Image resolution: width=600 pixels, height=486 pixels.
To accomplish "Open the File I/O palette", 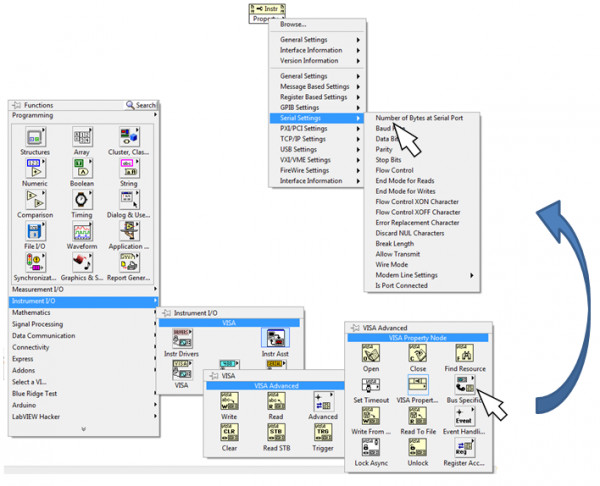I will [x=34, y=232].
